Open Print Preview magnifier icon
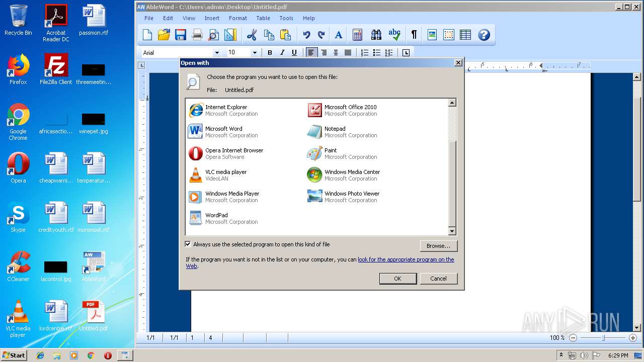Screen dimensions: 644x362 (213, 35)
